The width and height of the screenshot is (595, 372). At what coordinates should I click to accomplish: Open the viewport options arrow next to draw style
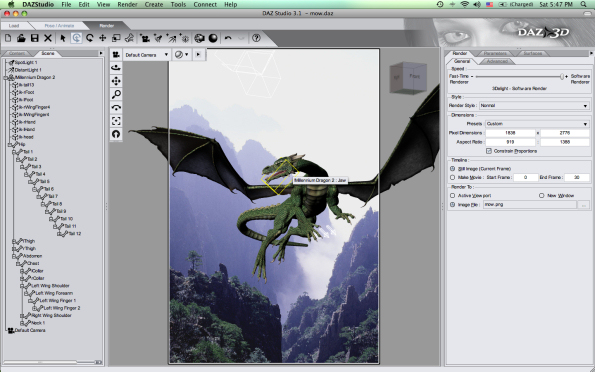click(x=198, y=55)
